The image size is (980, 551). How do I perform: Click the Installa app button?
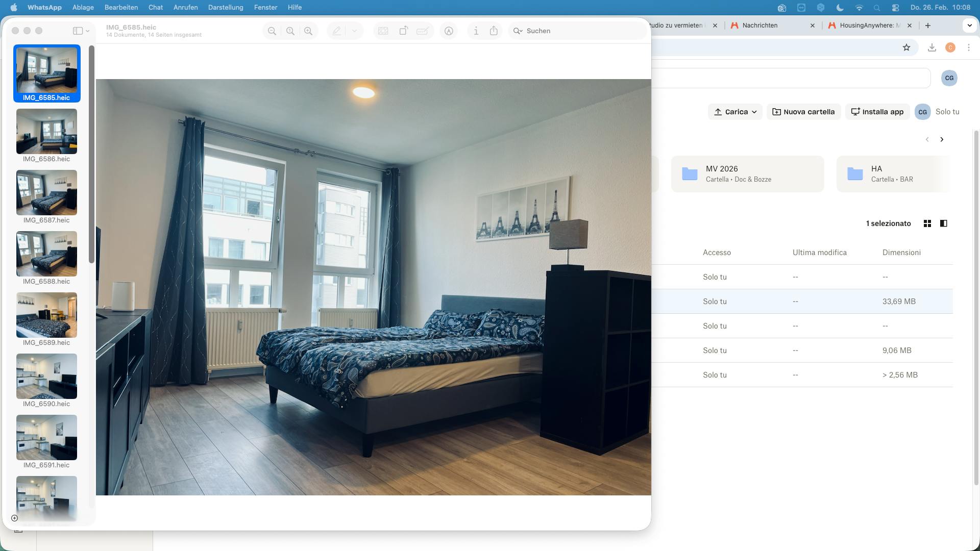click(x=877, y=112)
